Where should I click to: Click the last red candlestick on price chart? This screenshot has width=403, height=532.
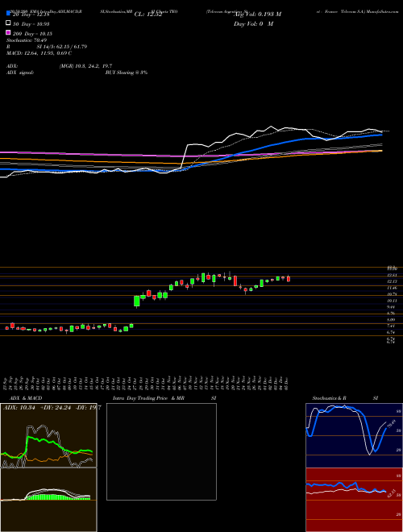[x=289, y=279]
